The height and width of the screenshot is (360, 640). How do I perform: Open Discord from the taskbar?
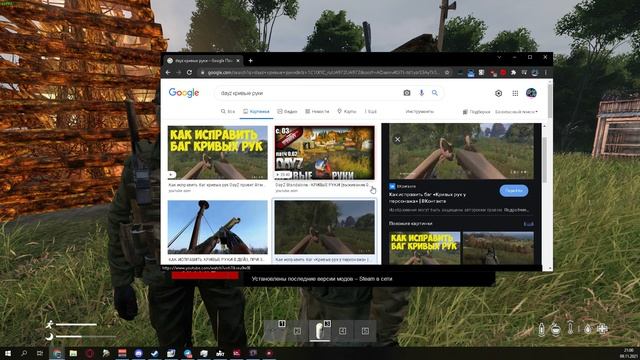[x=138, y=353]
